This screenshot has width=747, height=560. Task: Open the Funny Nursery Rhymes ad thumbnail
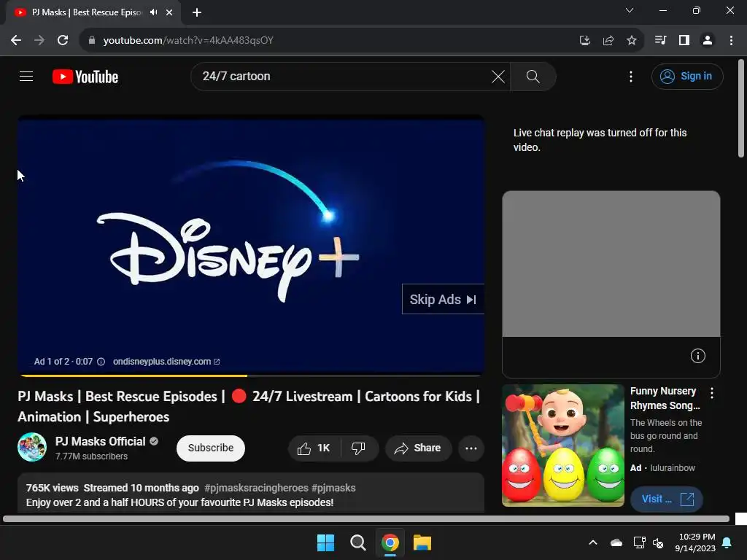(563, 446)
